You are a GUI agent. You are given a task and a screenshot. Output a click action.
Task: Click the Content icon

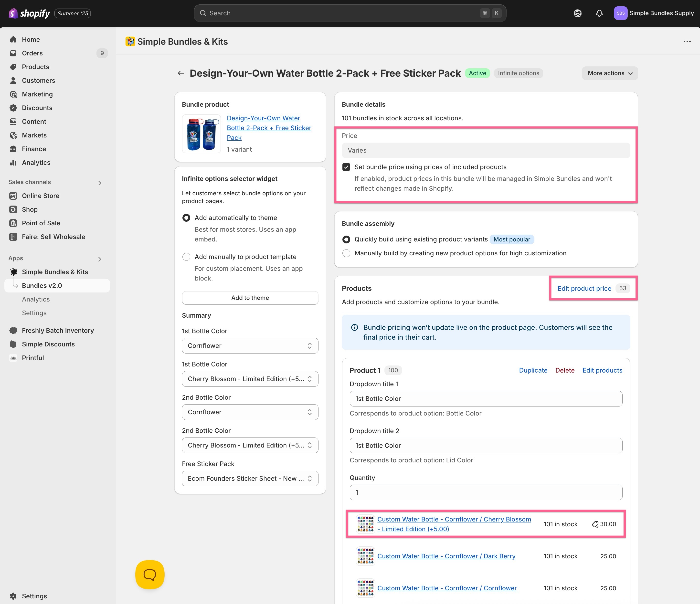(13, 122)
